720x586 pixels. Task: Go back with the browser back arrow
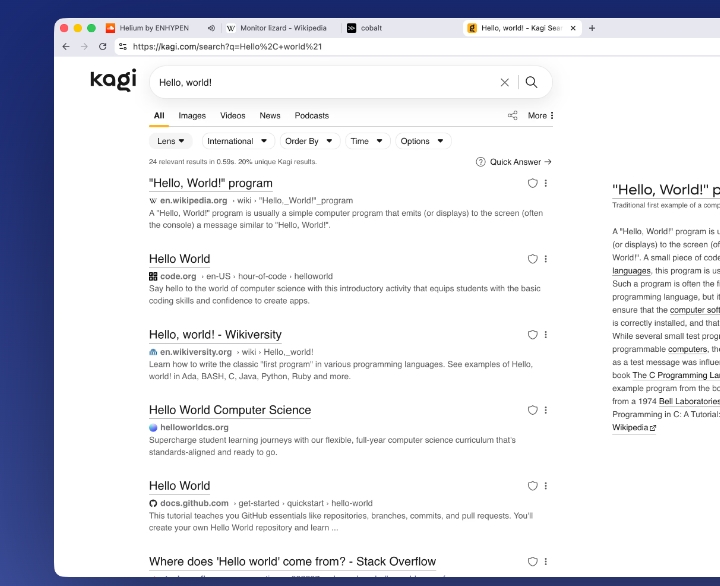(x=66, y=46)
